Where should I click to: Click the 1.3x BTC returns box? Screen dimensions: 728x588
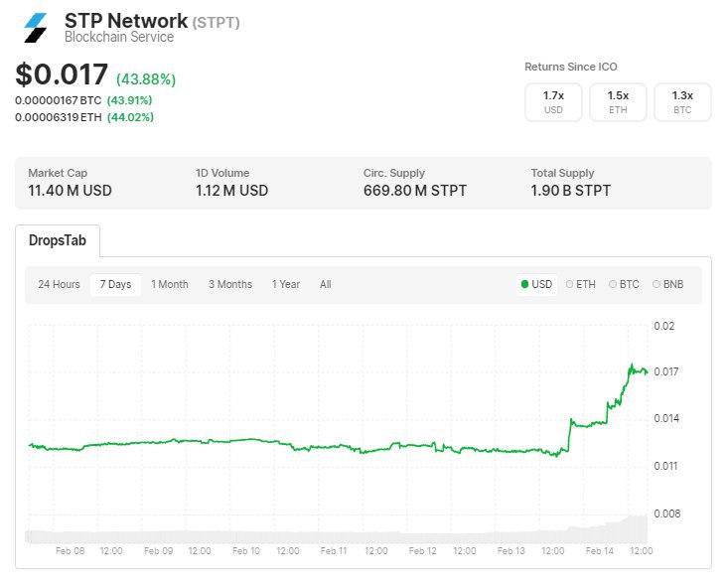(x=682, y=102)
